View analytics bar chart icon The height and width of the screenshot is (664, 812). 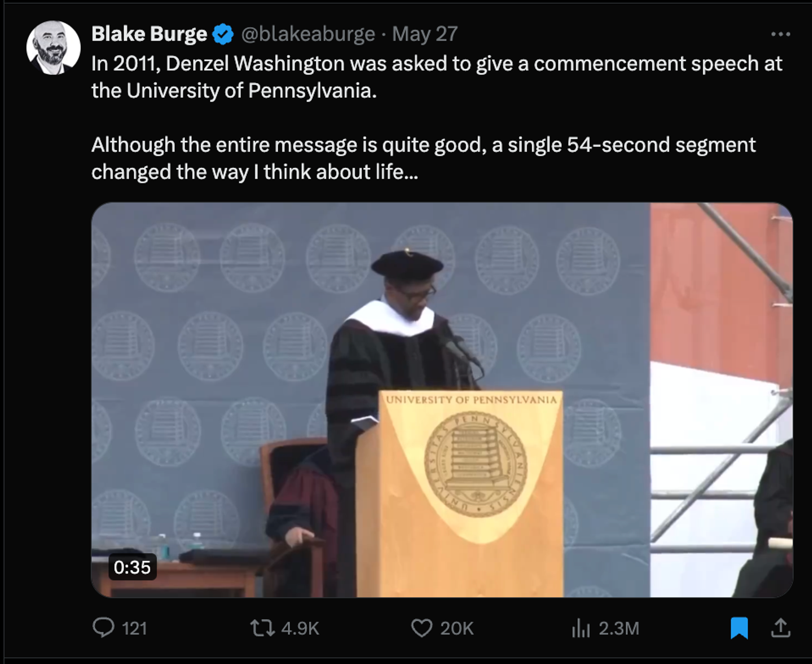[581, 629]
